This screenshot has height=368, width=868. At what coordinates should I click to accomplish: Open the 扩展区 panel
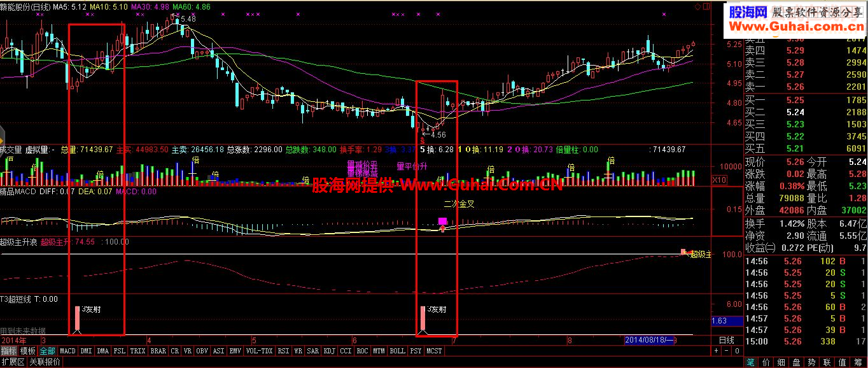click(13, 362)
